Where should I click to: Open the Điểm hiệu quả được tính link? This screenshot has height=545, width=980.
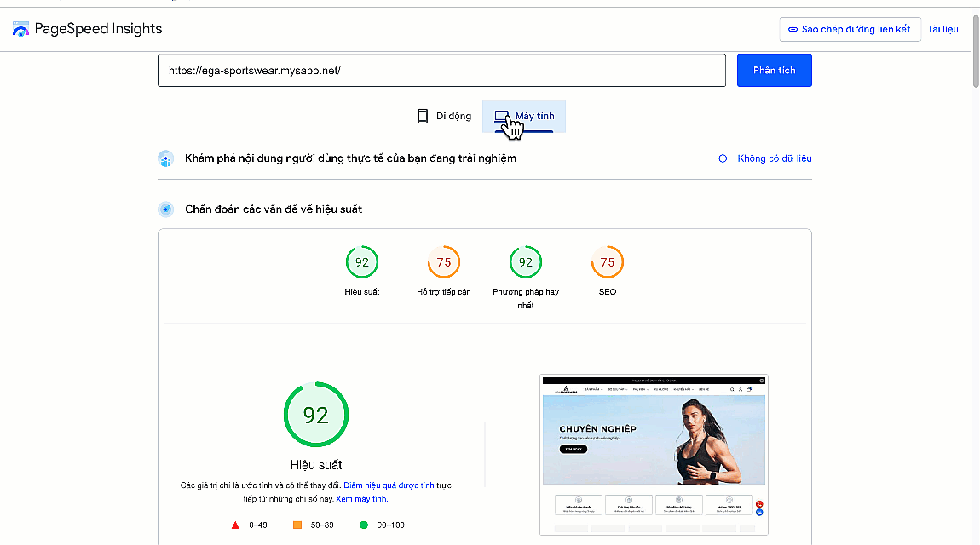click(x=389, y=485)
